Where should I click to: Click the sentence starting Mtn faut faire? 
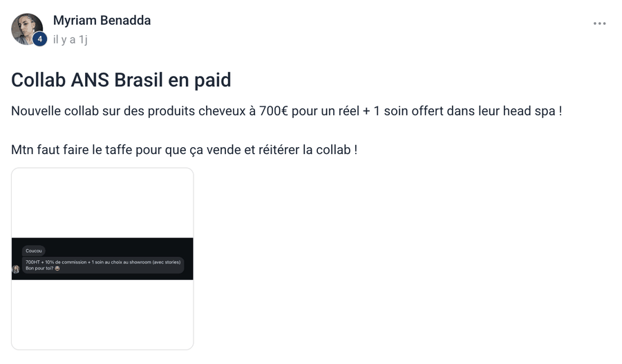point(184,150)
